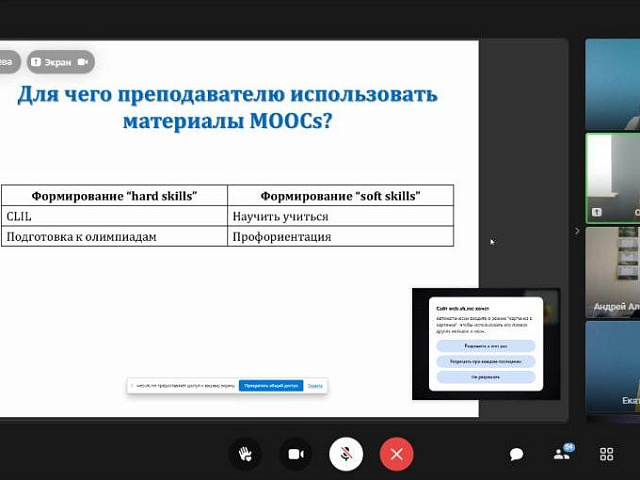
Task: Click the hide link in the sharing bar
Action: pyautogui.click(x=315, y=385)
